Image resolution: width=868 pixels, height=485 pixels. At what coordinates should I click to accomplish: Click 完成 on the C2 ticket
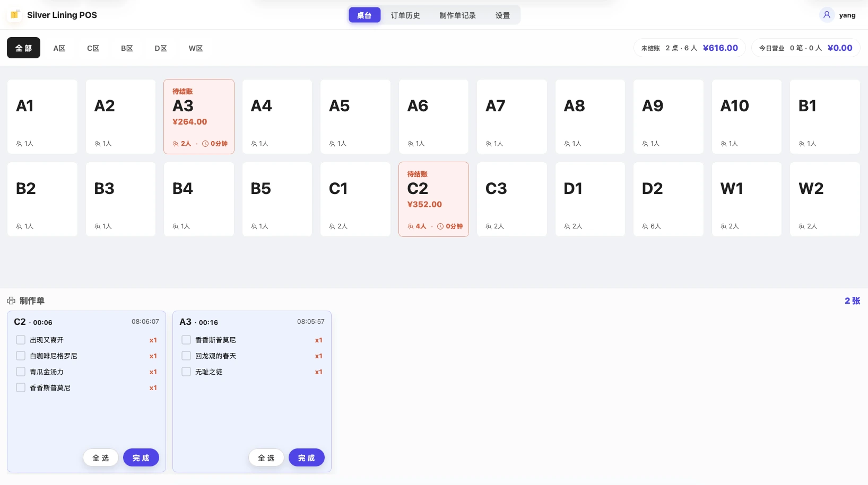click(x=141, y=458)
